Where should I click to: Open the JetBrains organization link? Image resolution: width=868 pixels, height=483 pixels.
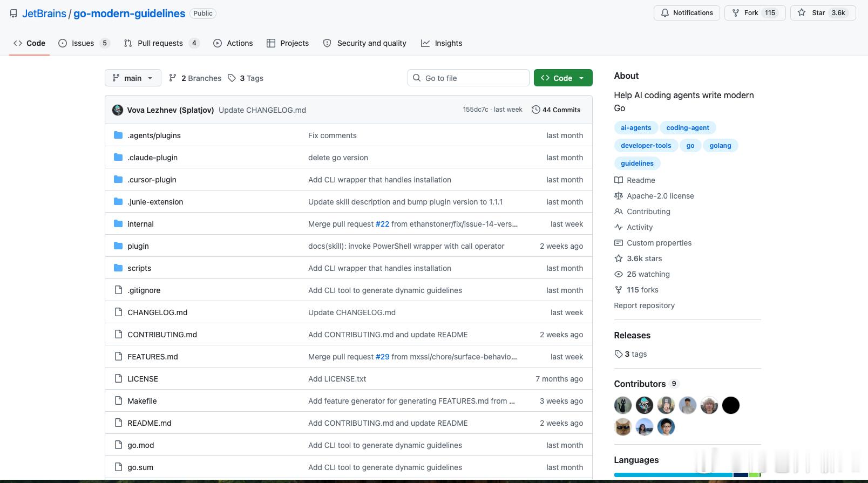point(44,13)
